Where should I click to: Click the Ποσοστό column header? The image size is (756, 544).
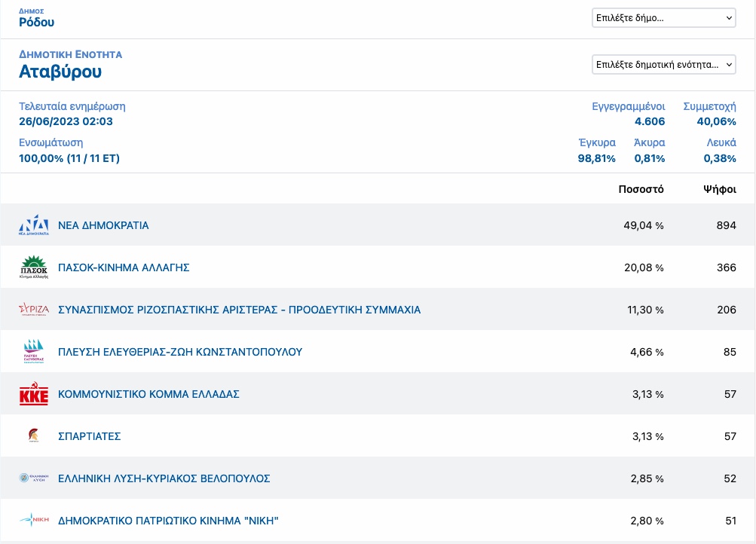[x=641, y=189]
